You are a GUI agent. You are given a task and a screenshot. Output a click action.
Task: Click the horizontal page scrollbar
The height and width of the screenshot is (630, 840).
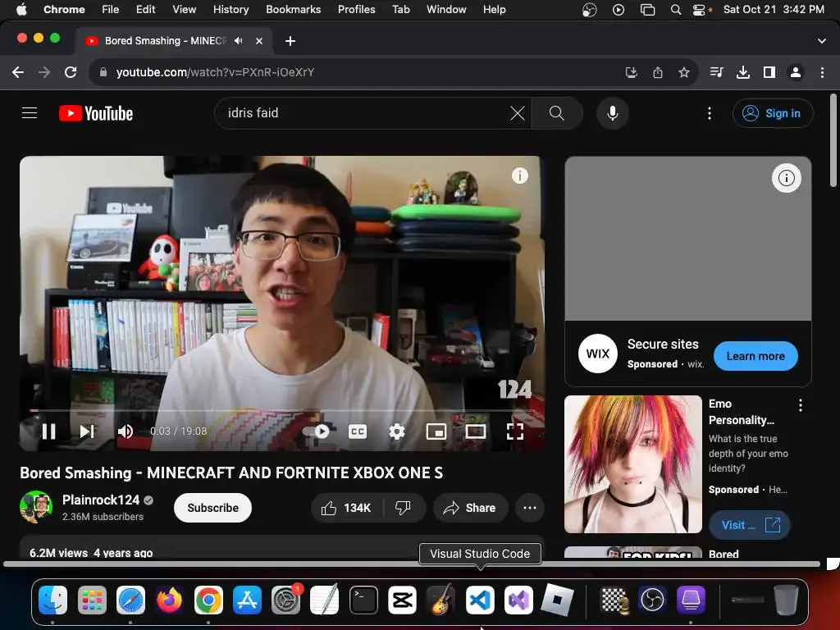[x=412, y=564]
